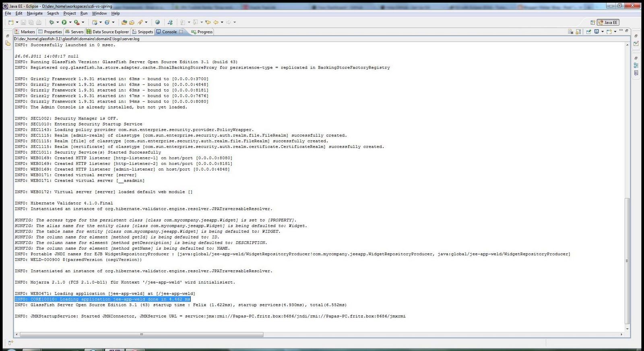Image resolution: width=644 pixels, height=351 pixels.
Task: Click the New Dynamic Web Project icon
Action: coord(95,23)
